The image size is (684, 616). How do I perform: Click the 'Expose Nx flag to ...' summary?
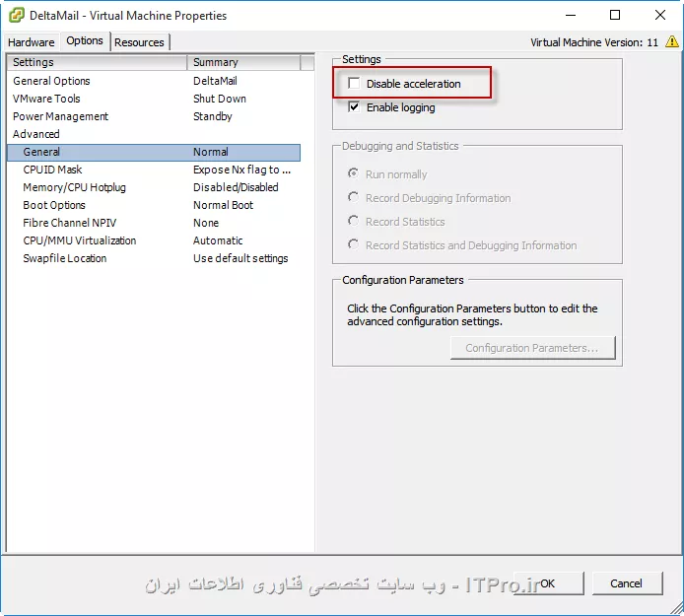click(x=241, y=170)
